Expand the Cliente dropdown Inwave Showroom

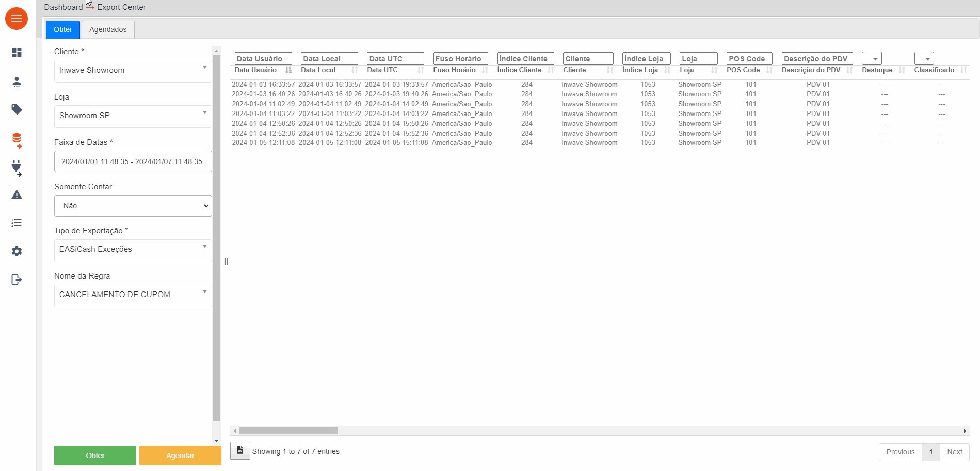pos(133,71)
